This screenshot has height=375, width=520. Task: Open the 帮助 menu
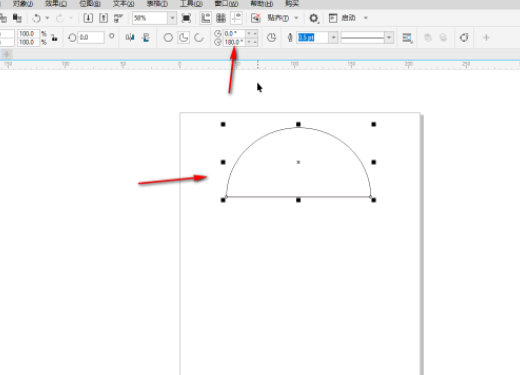click(x=262, y=4)
